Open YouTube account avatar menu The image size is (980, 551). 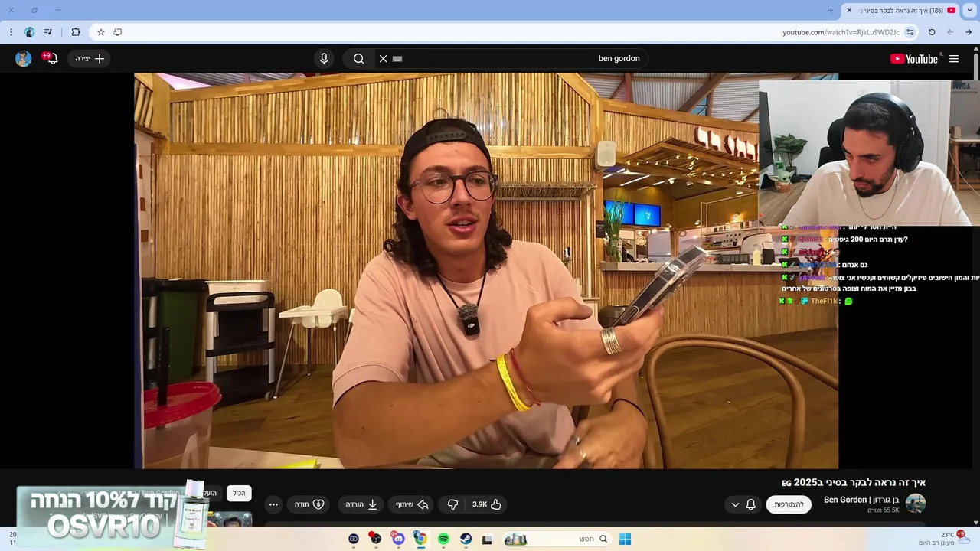click(24, 59)
